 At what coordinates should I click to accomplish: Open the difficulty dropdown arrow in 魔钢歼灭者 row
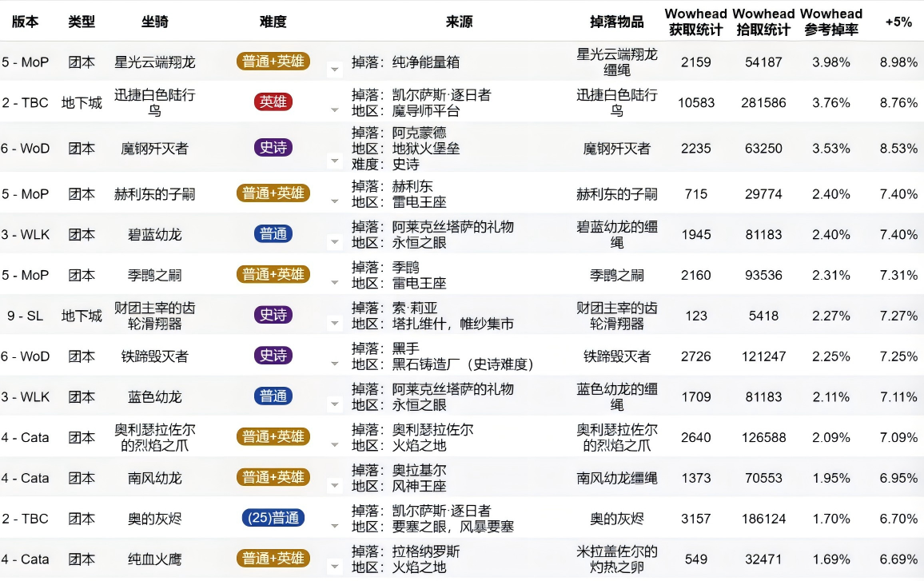pos(334,161)
